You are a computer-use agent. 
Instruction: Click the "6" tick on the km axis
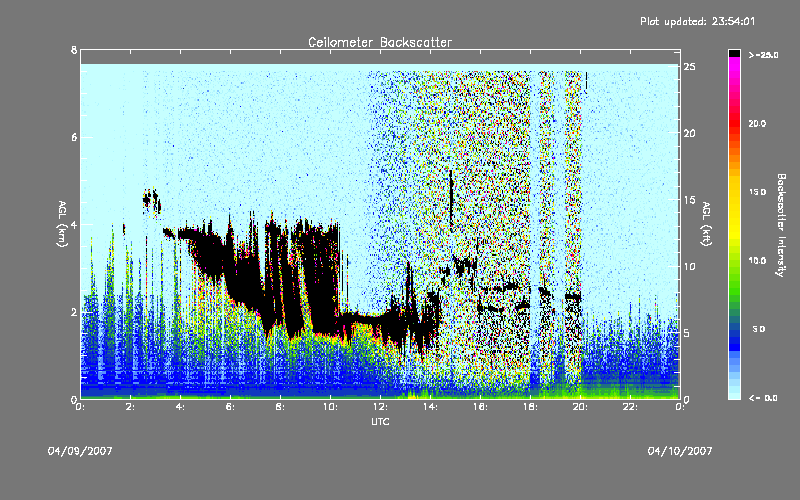pyautogui.click(x=74, y=137)
